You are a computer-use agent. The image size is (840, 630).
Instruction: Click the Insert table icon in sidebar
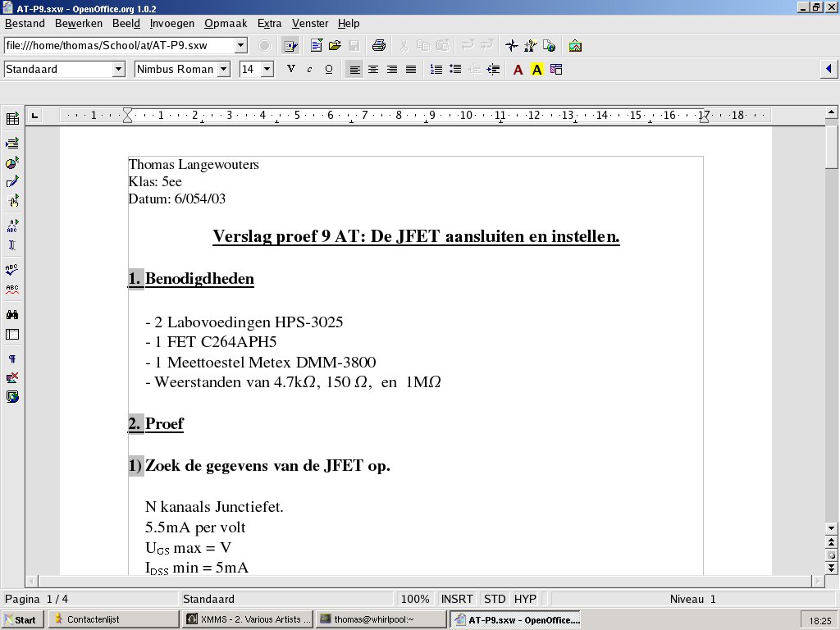tap(12, 119)
